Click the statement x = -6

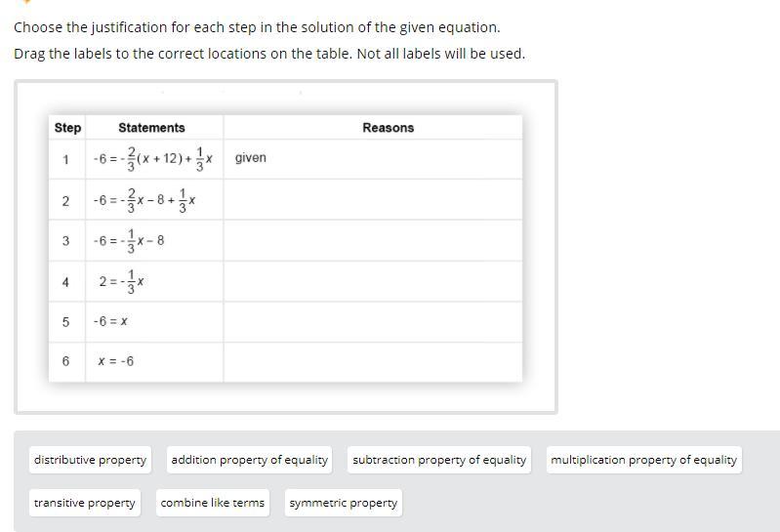click(x=116, y=361)
